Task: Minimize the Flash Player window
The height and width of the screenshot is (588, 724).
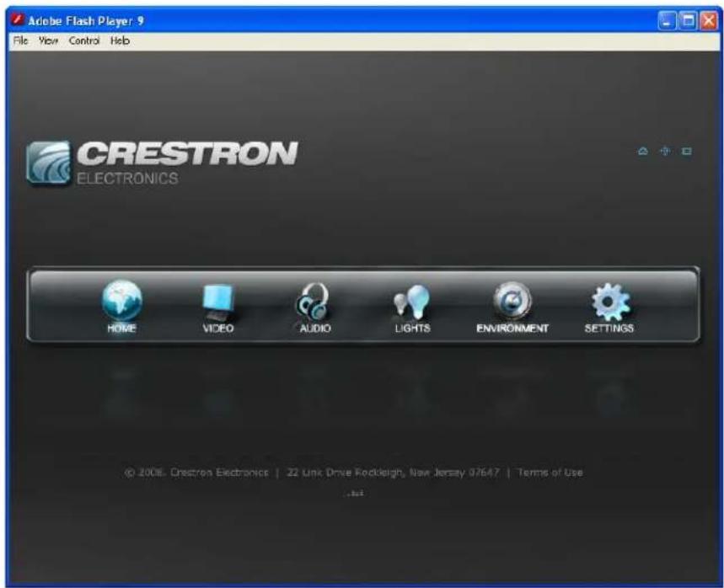Action: coord(667,21)
